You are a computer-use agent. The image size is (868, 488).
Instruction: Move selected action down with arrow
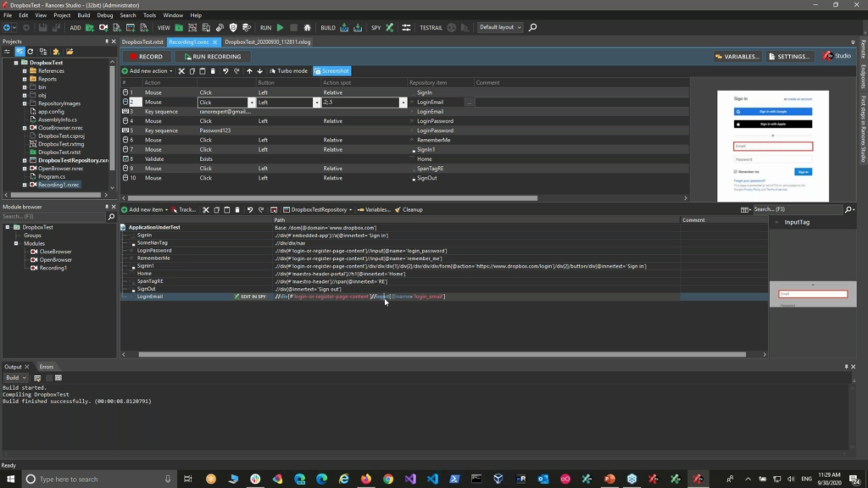pyautogui.click(x=259, y=71)
